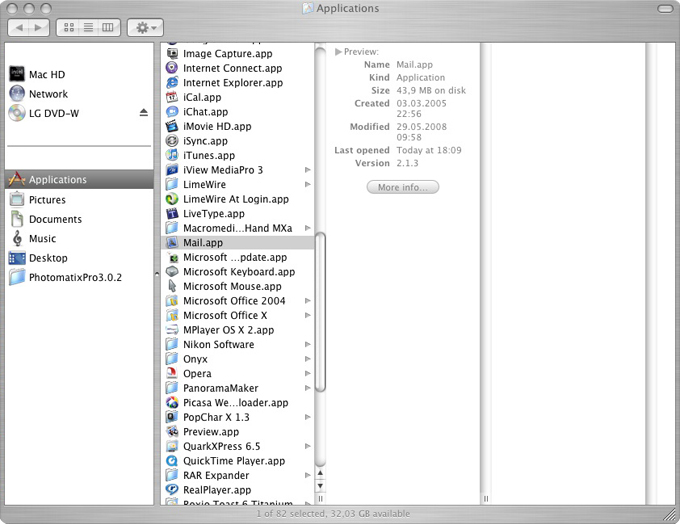The width and height of the screenshot is (680, 524).
Task: Select the QuickTime Player.app icon
Action: pyautogui.click(x=172, y=461)
